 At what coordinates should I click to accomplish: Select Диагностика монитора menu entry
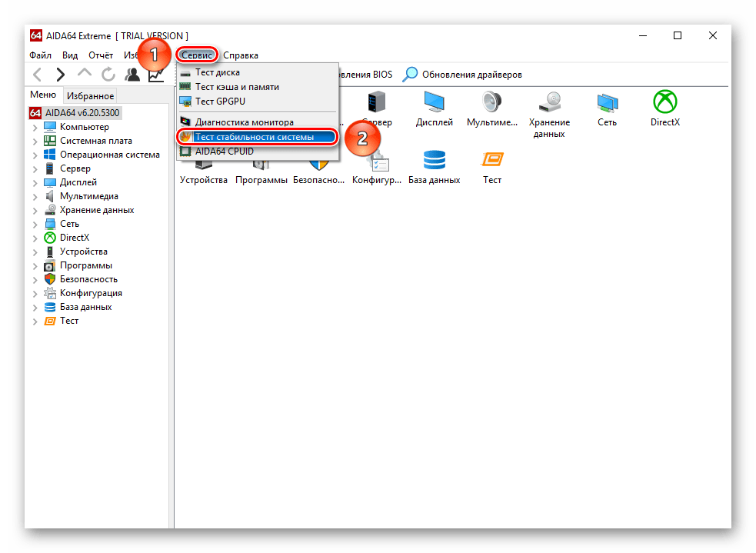pos(244,122)
